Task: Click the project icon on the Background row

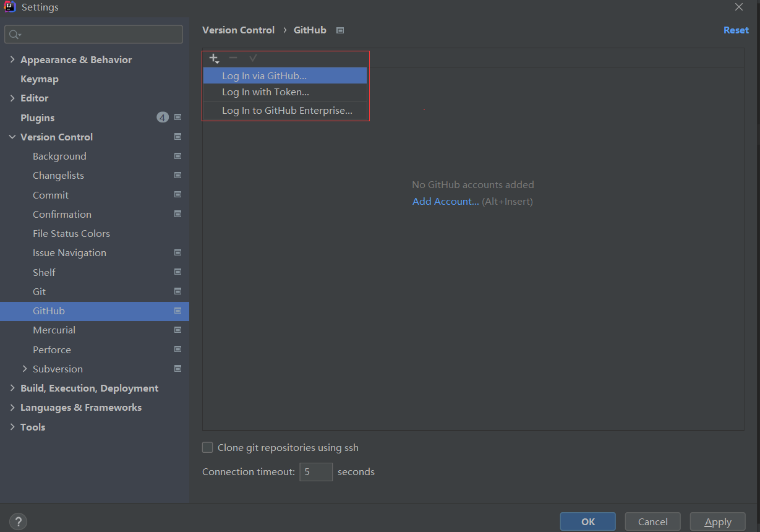Action: [177, 156]
